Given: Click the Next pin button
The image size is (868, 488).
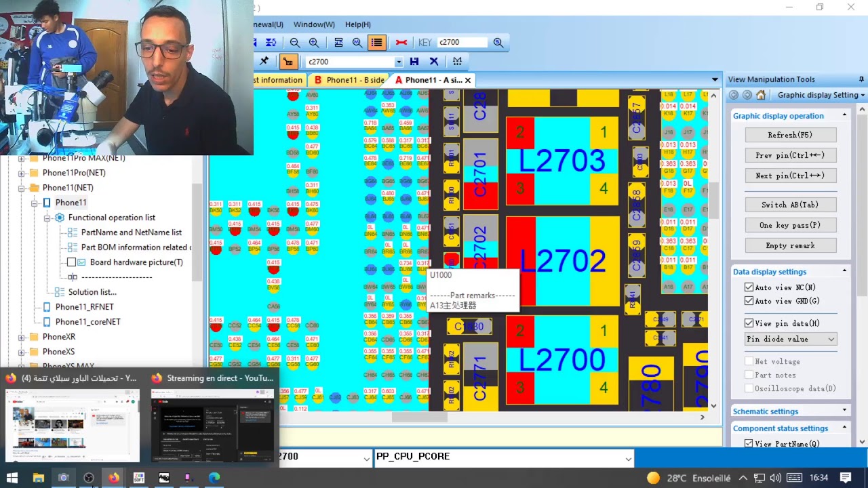Looking at the screenshot, I should (x=790, y=176).
